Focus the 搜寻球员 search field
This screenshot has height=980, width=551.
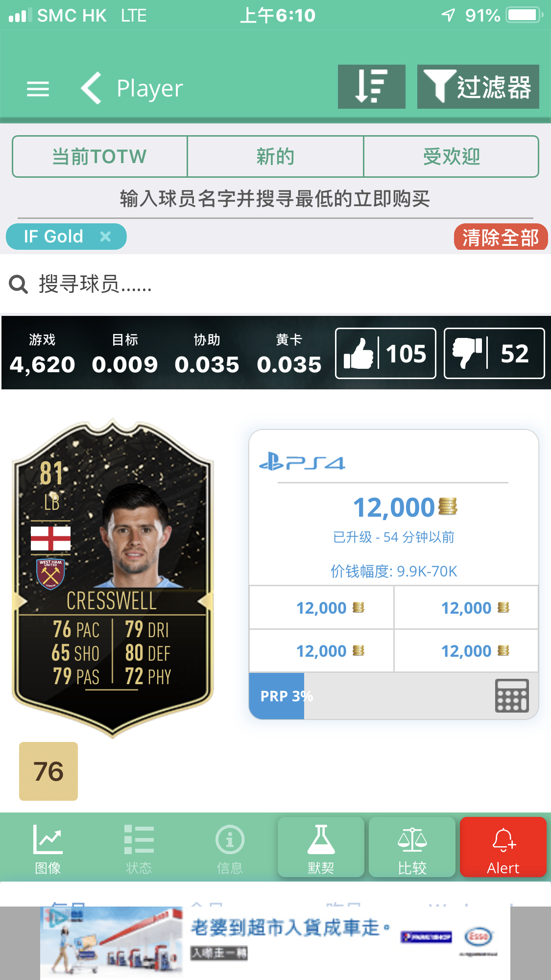(275, 284)
